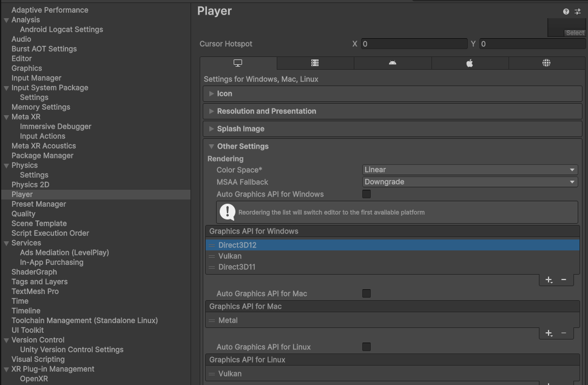This screenshot has width=588, height=385.
Task: Click the Cursor Hotspot Y field
Action: [533, 44]
